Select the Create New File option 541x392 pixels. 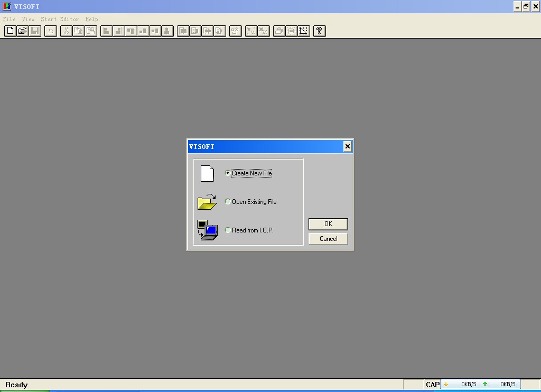point(228,173)
